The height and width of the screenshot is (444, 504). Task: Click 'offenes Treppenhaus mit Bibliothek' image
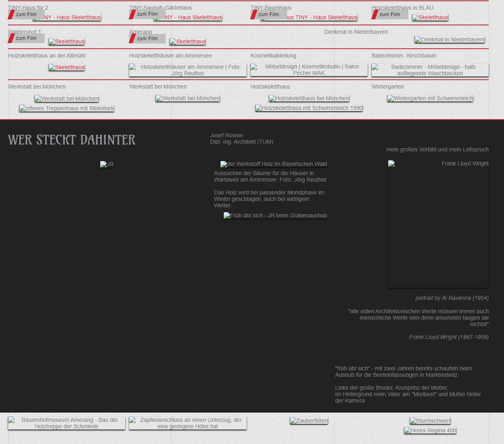pyautogui.click(x=66, y=108)
